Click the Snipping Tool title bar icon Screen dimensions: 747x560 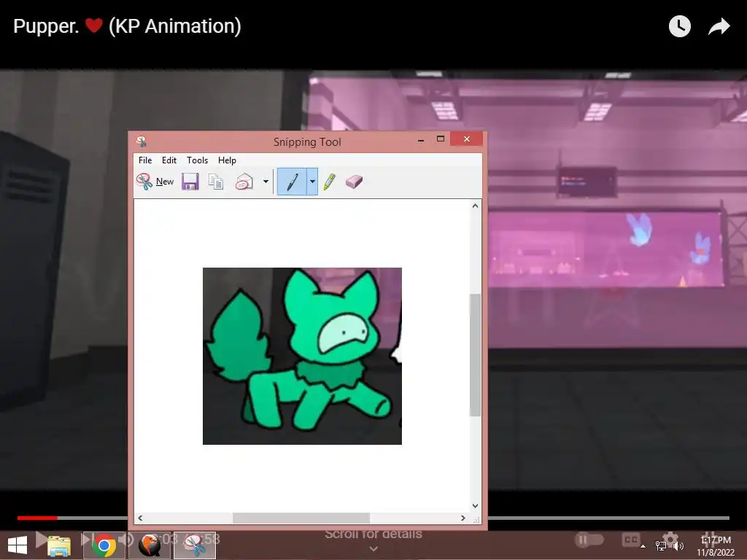141,141
